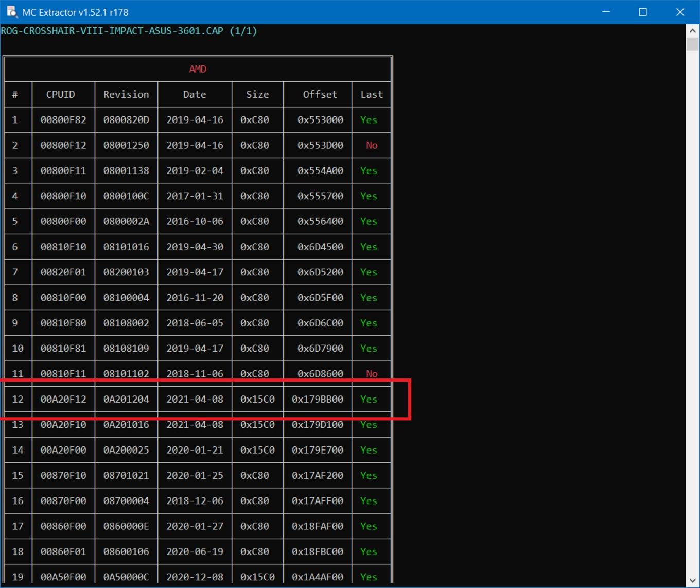Click the CPUID column header
The height and width of the screenshot is (588, 700).
pos(61,94)
